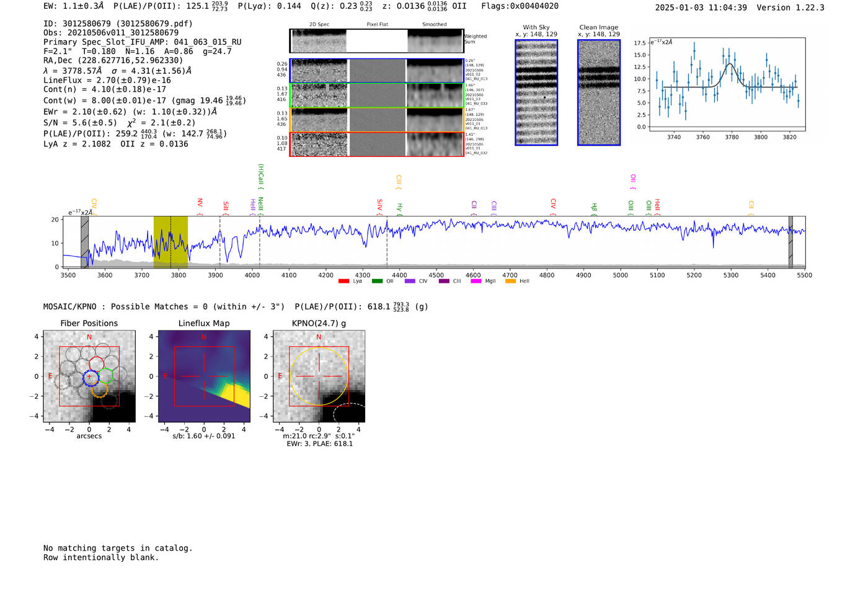Click the pixel flat of the blue-bordered row

[x=378, y=71]
